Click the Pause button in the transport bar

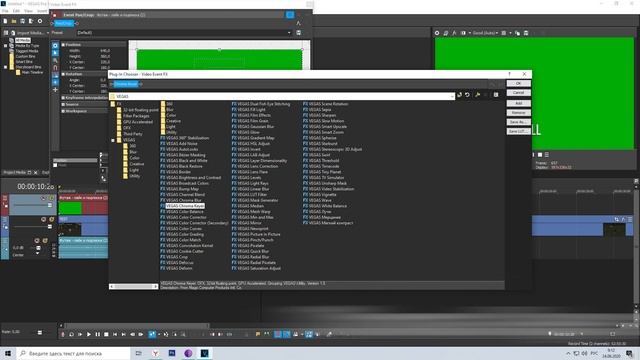click(98, 334)
